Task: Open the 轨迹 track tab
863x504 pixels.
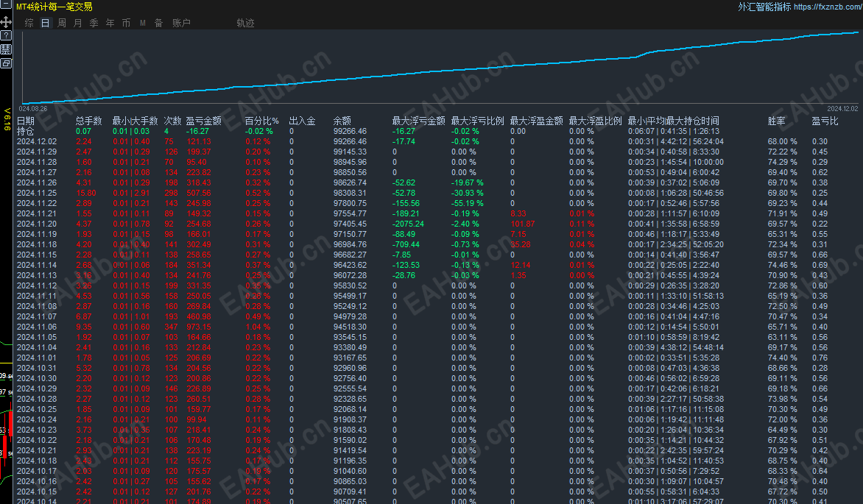Action: 245,23
